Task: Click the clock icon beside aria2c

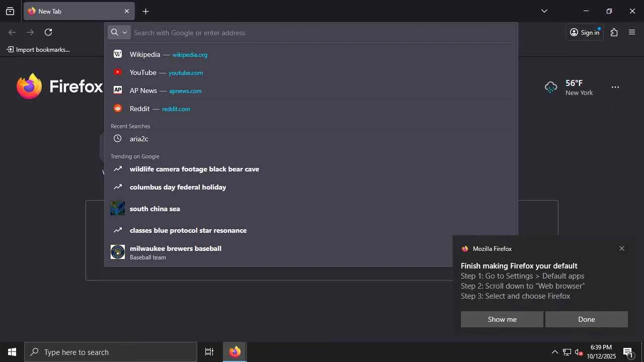Action: point(118,139)
